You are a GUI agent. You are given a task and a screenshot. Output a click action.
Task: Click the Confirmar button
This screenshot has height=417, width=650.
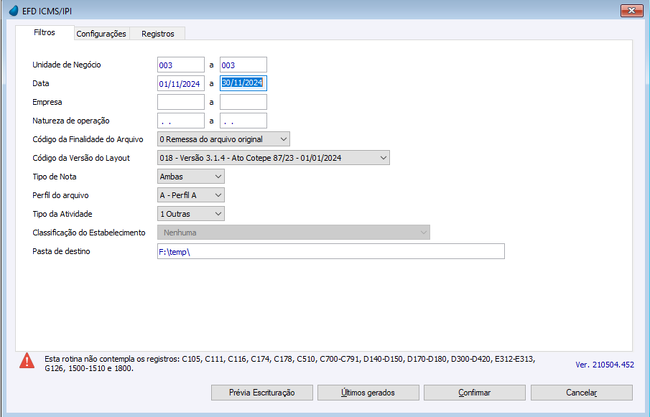pos(475,393)
